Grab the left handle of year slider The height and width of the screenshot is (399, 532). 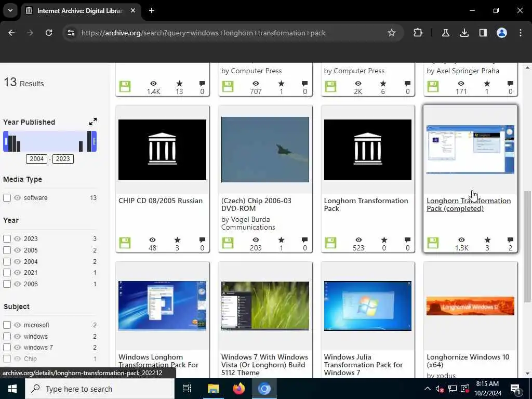tap(6, 141)
